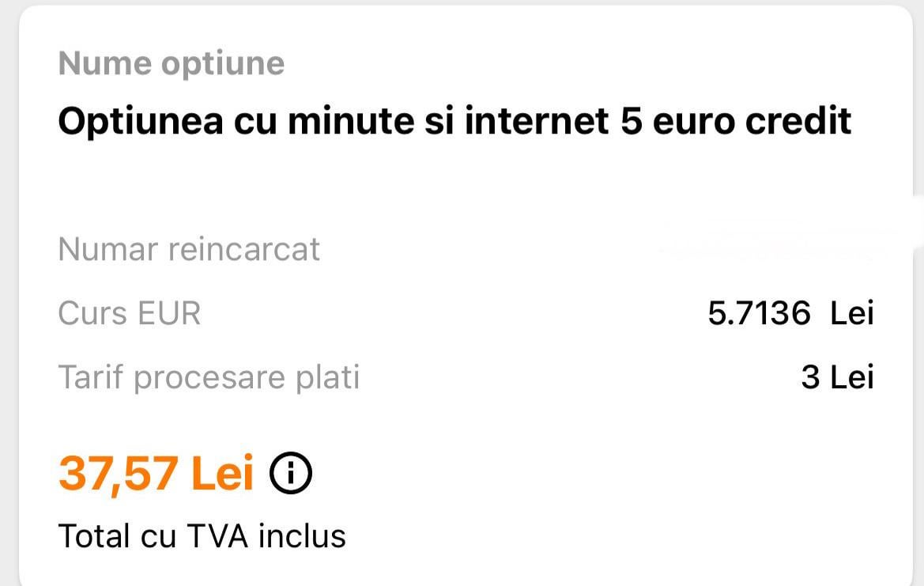Tap the hidden recharged phone number value

point(771,244)
